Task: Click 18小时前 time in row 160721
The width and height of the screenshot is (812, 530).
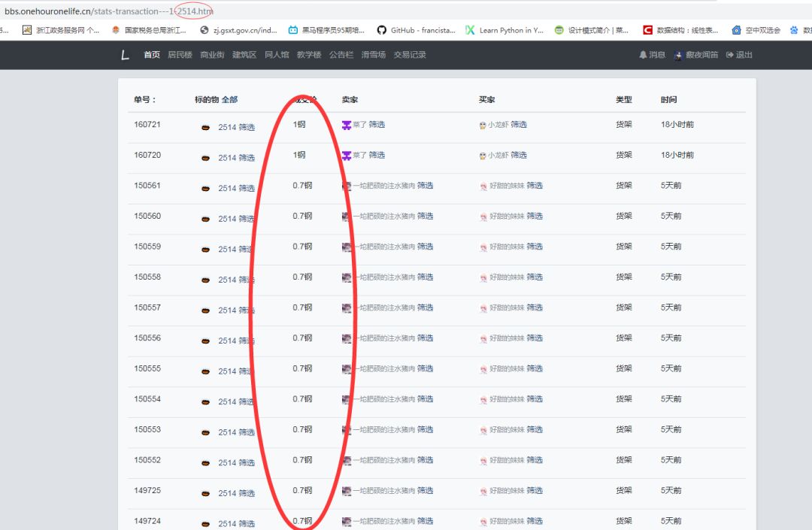Action: (677, 124)
